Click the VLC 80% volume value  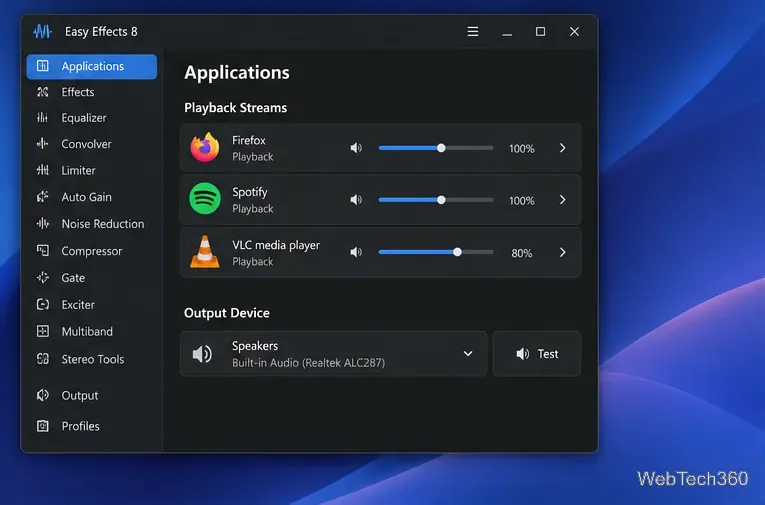pyautogui.click(x=522, y=253)
